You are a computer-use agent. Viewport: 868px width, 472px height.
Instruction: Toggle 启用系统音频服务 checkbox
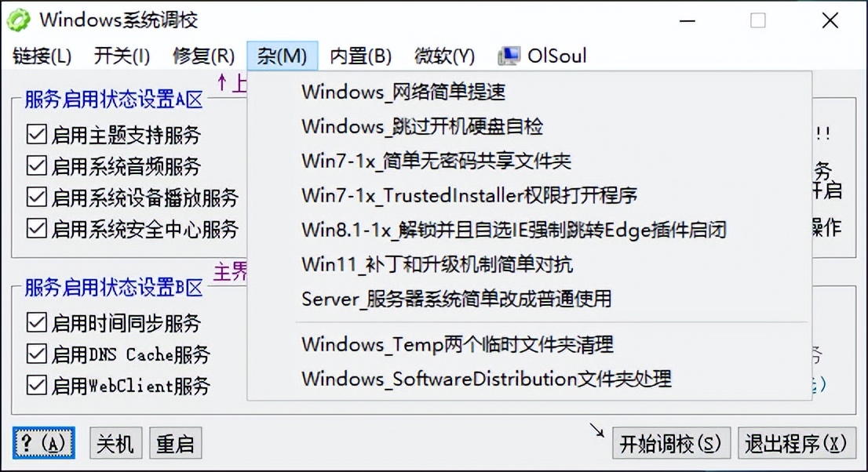[37, 166]
